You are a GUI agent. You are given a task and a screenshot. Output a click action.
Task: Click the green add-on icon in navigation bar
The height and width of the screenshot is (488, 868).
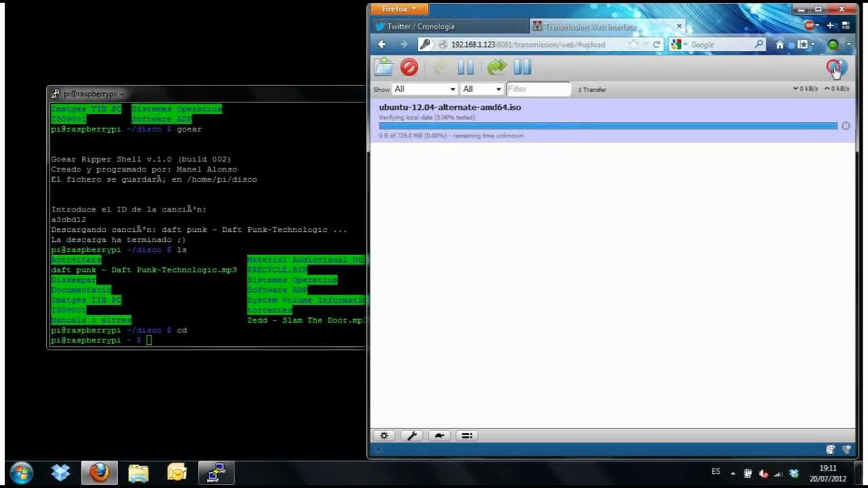click(x=833, y=45)
